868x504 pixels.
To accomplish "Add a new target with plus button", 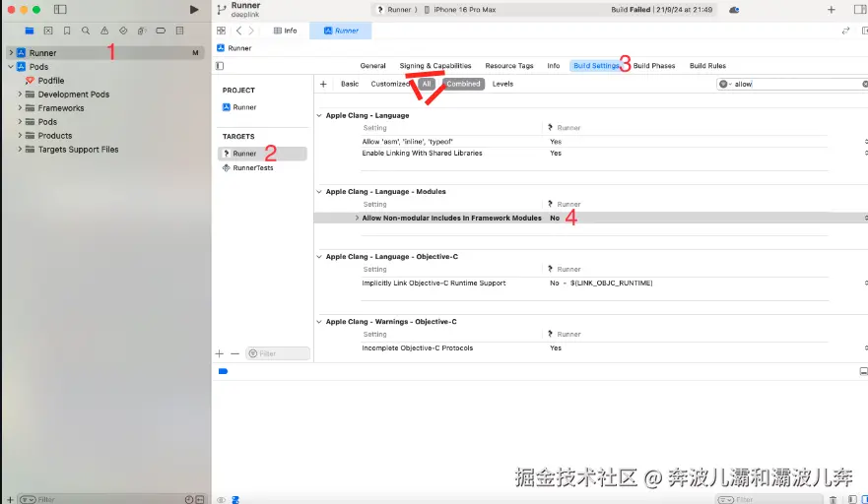I will click(x=219, y=353).
